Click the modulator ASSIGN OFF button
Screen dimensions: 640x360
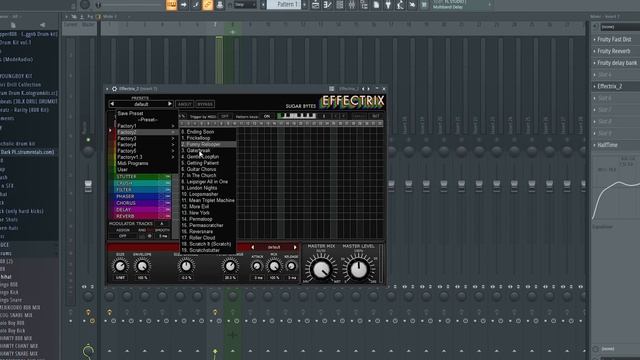122,236
